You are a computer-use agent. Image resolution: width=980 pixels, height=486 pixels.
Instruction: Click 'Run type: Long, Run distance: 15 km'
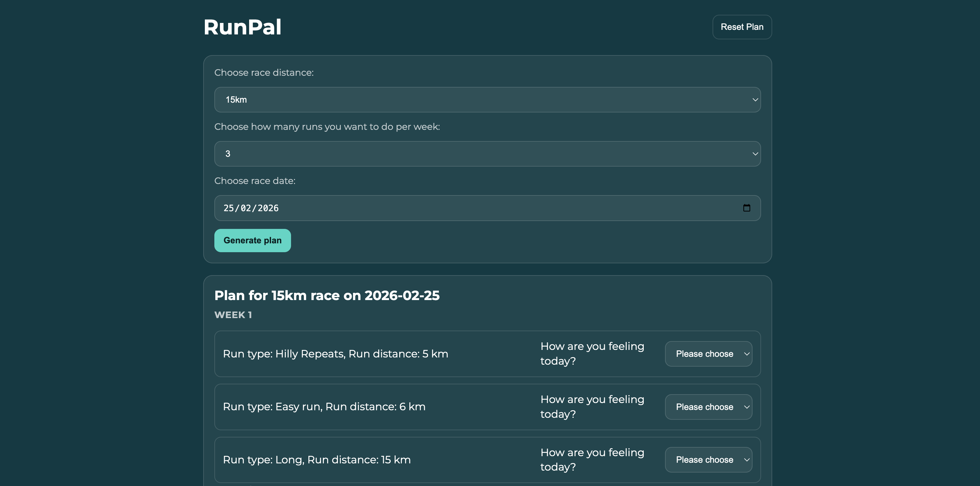317,460
